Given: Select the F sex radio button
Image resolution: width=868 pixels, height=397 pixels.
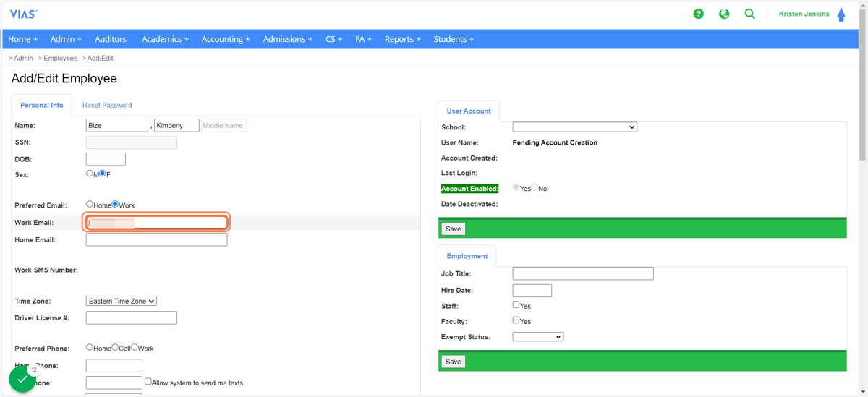Looking at the screenshot, I should [x=103, y=174].
